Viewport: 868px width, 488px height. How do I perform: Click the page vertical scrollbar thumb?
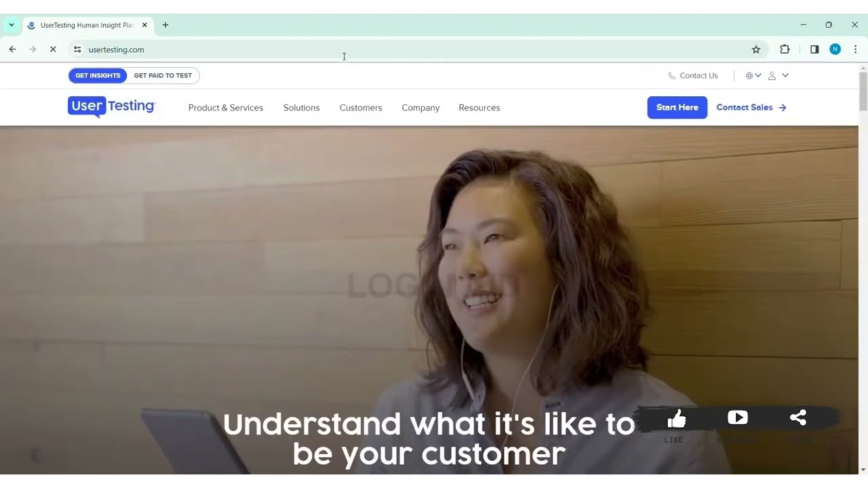click(x=863, y=91)
